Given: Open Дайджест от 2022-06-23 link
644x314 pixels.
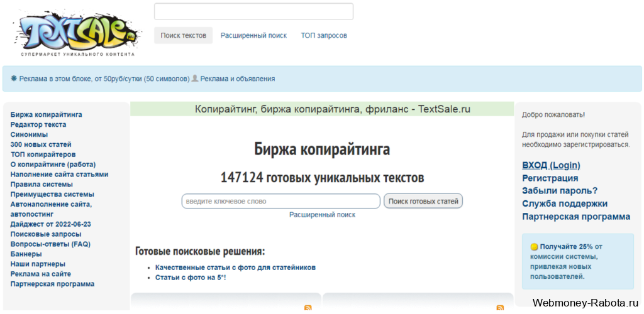Looking at the screenshot, I should pos(51,224).
